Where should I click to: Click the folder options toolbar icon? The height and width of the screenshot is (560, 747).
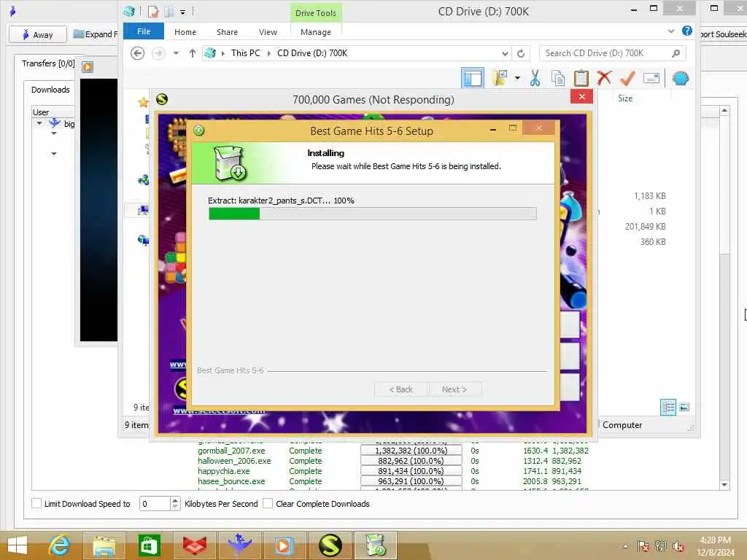pyautogui.click(x=500, y=78)
